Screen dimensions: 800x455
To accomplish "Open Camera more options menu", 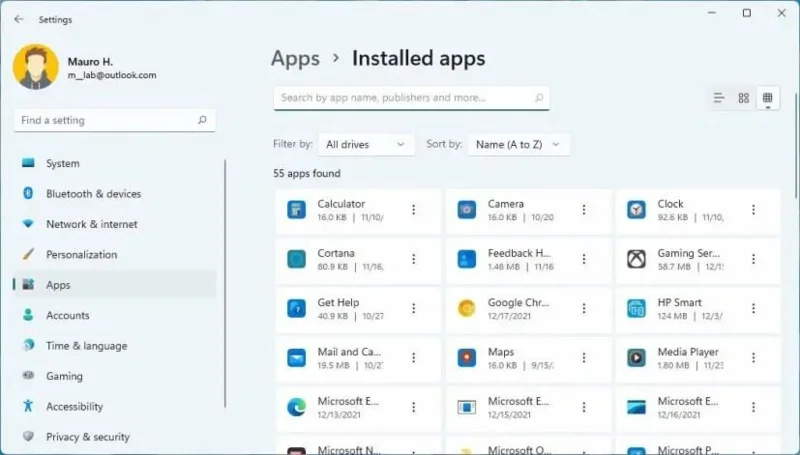I will 584,210.
